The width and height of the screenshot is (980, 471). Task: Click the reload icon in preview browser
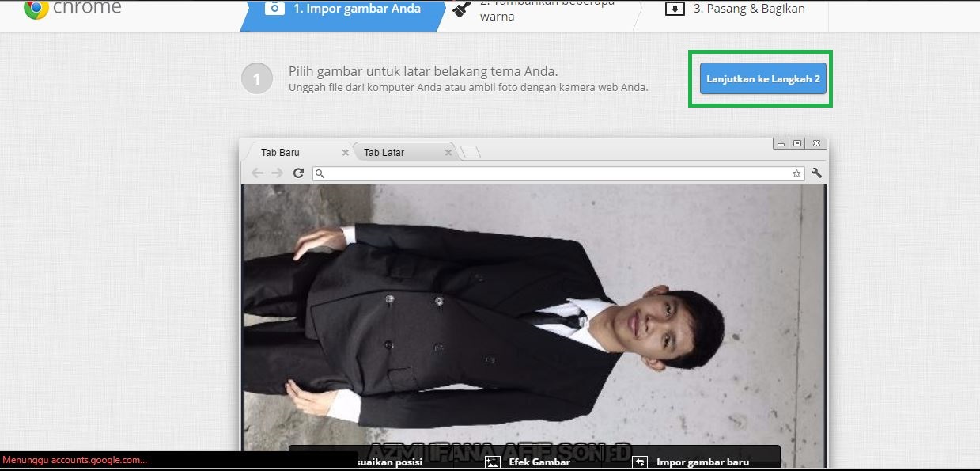(298, 173)
